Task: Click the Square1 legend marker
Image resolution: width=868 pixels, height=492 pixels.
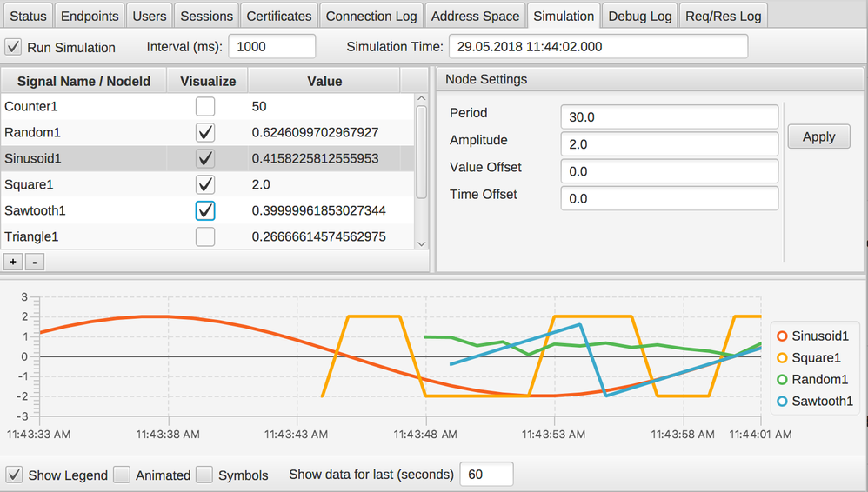Action: (781, 358)
